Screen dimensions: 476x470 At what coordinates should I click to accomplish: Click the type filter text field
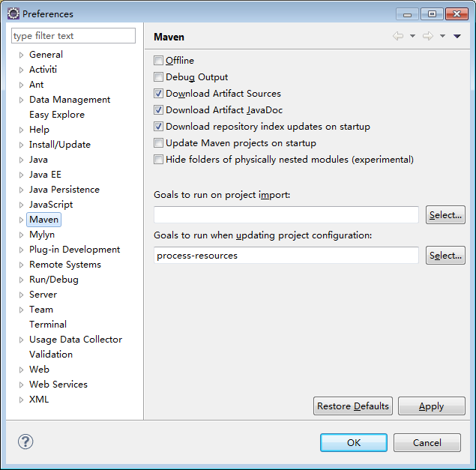pyautogui.click(x=73, y=36)
